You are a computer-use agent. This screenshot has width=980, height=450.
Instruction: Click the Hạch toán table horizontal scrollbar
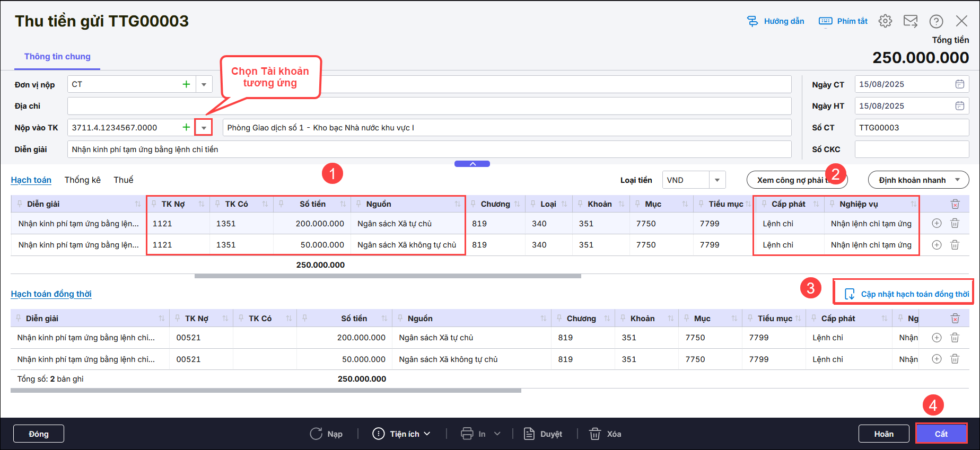pyautogui.click(x=387, y=276)
